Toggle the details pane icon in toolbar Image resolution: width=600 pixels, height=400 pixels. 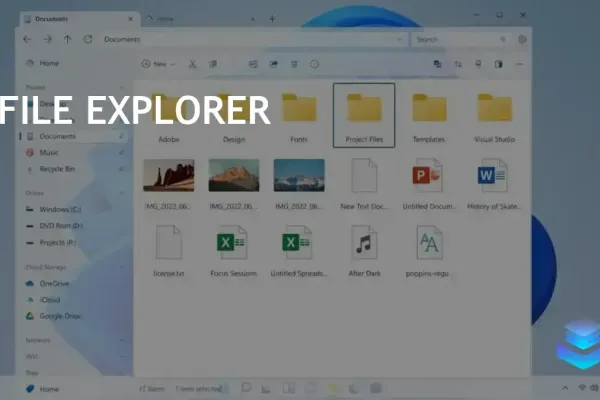point(498,64)
